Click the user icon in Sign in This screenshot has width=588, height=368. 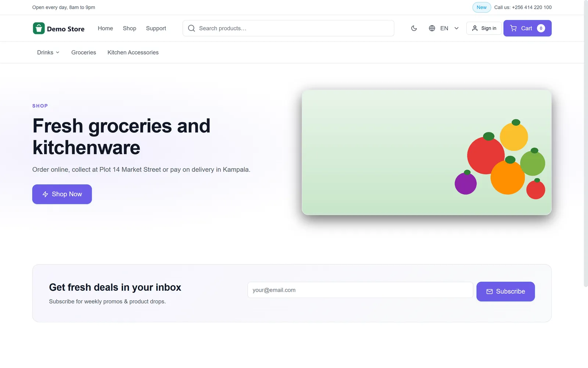coord(475,28)
